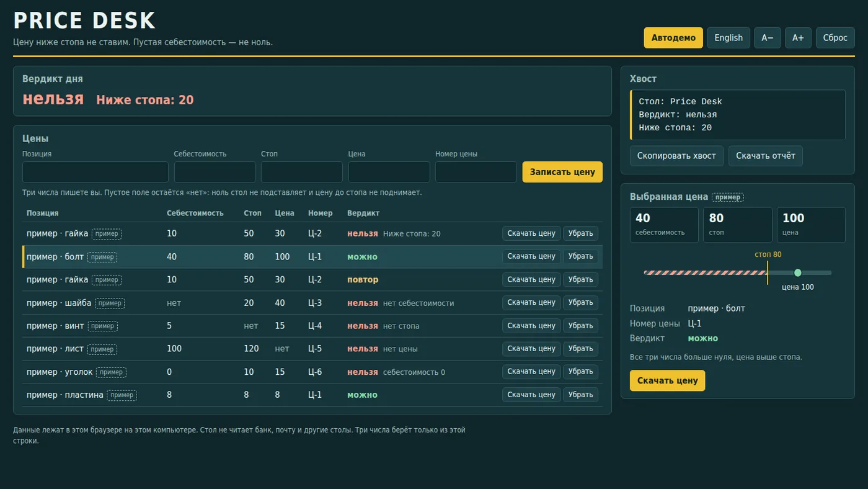Screen dimensions: 868x489
Task: Focus the Себестоимость input field
Action: 215,172
